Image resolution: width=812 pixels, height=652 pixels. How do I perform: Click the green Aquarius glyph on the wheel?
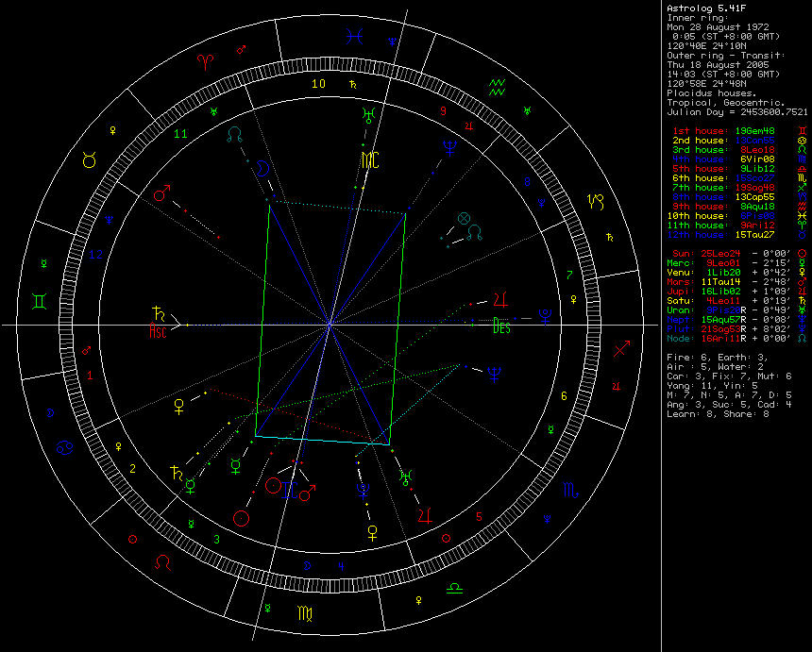[499, 89]
